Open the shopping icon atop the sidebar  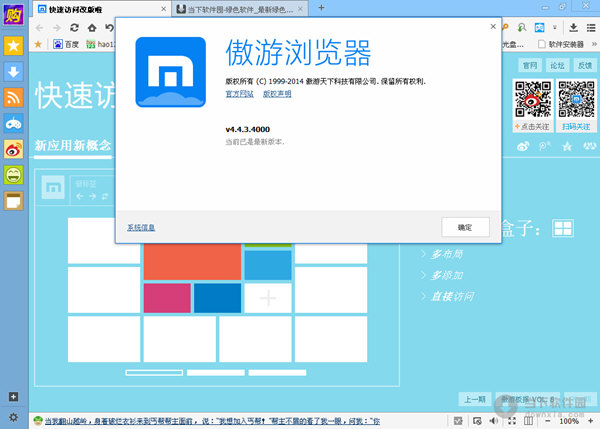coord(13,14)
